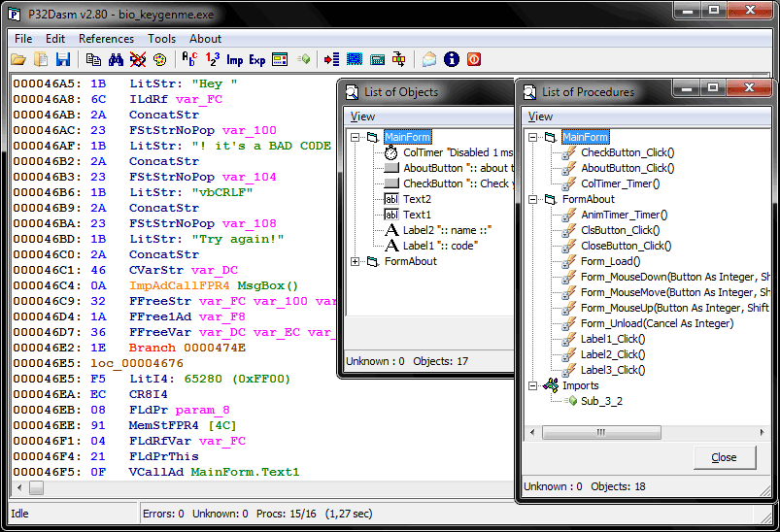Open color settings via the palette icon
The height and width of the screenshot is (532, 780).
point(159,59)
